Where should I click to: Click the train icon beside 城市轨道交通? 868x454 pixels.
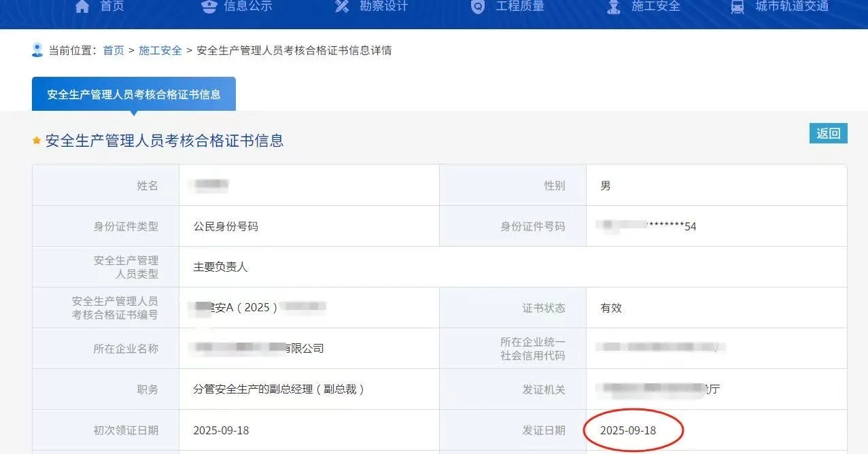[x=737, y=6]
